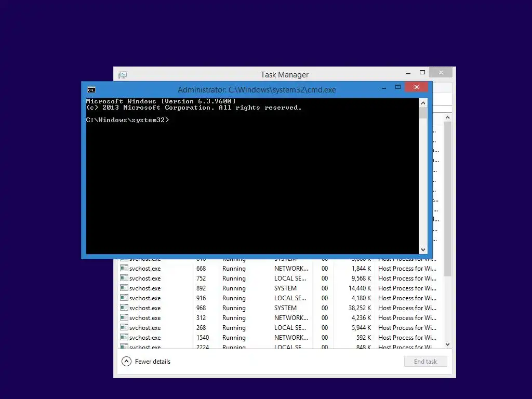Click Host Process description for PID 916
The height and width of the screenshot is (399, 532).
click(407, 298)
